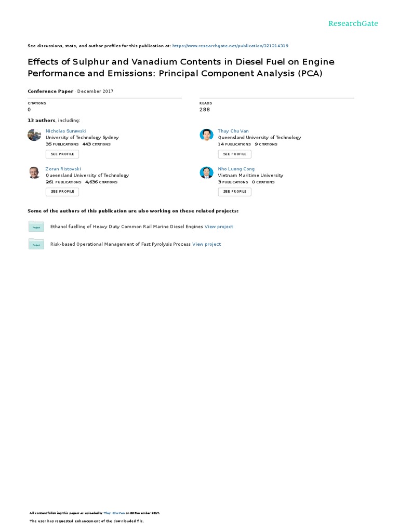
Task: Open View project for Fast Pyrolysis Process
Action: [206, 244]
